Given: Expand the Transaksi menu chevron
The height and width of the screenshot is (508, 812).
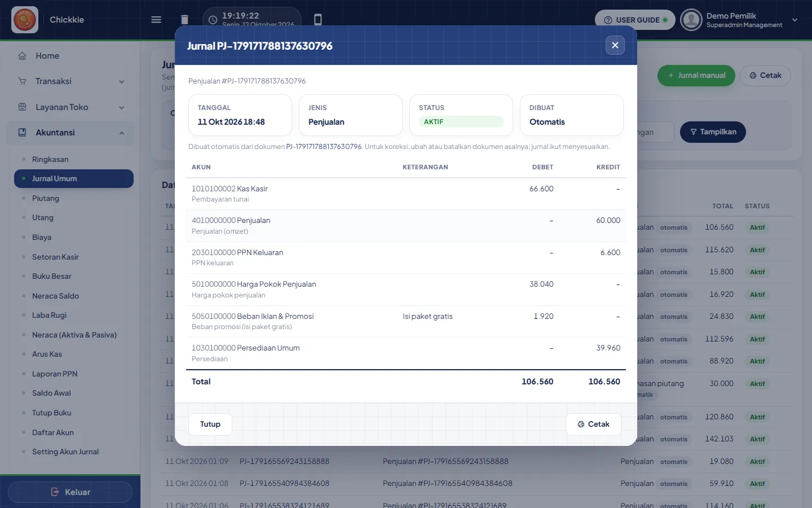Looking at the screenshot, I should click(x=122, y=82).
